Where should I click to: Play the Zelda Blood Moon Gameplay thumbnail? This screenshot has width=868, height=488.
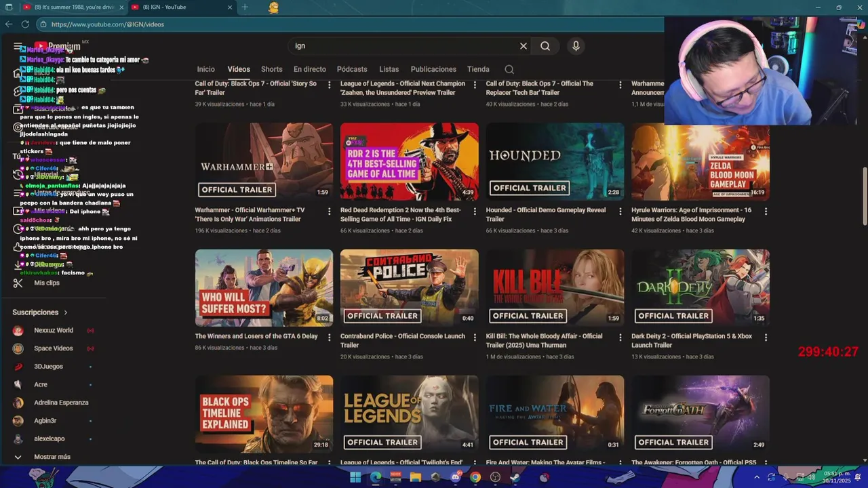[x=701, y=161]
